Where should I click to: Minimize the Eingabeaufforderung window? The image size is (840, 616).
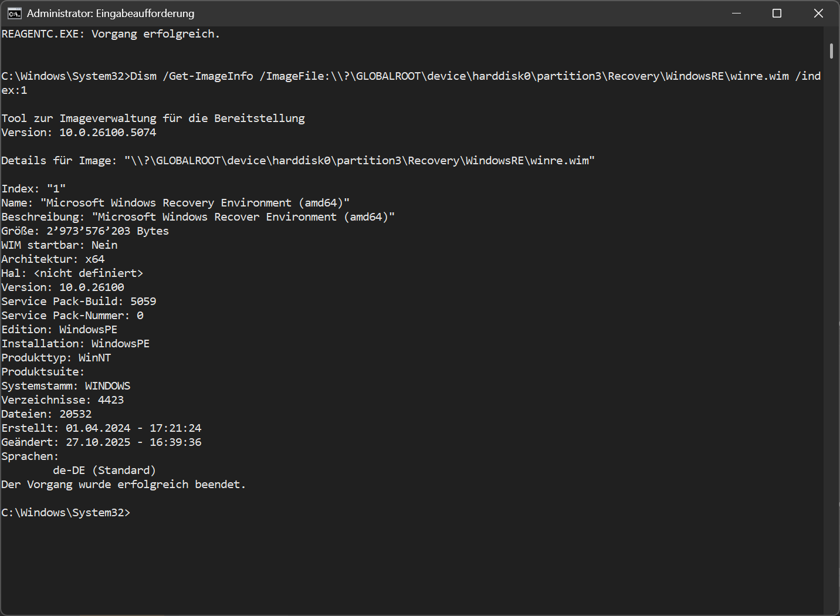(737, 13)
